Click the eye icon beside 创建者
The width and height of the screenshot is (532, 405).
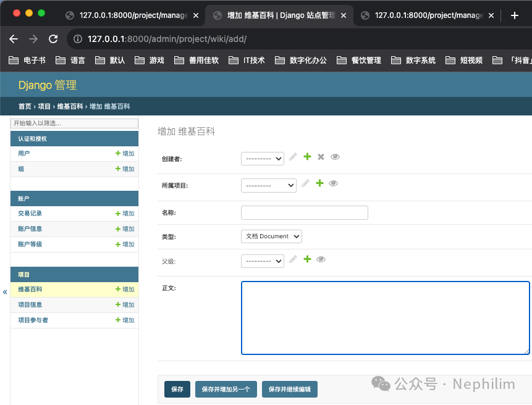pos(335,157)
